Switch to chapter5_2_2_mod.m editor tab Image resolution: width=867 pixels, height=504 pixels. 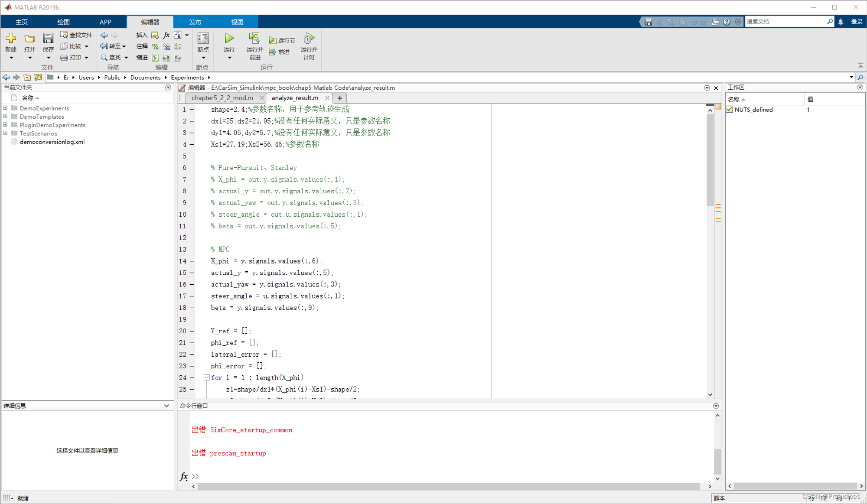tap(222, 98)
